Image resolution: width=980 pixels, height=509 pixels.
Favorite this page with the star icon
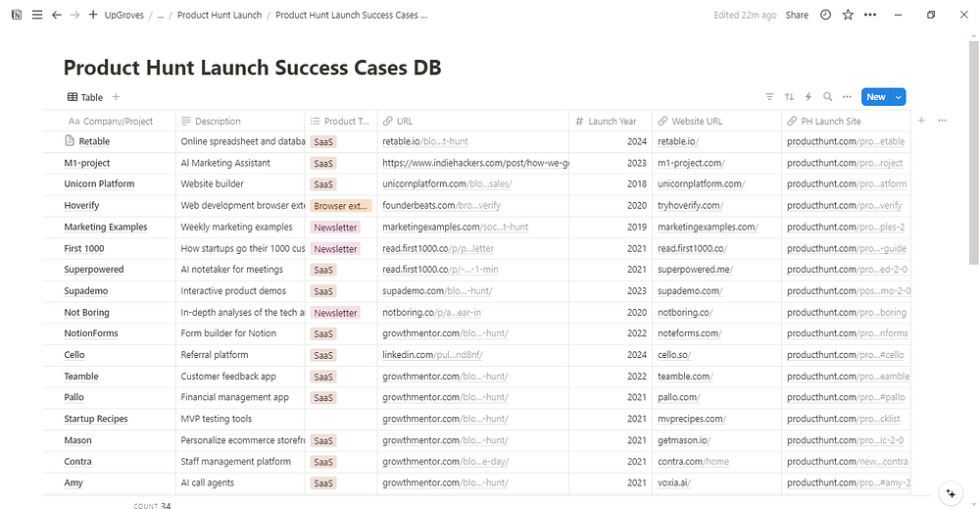(x=848, y=16)
